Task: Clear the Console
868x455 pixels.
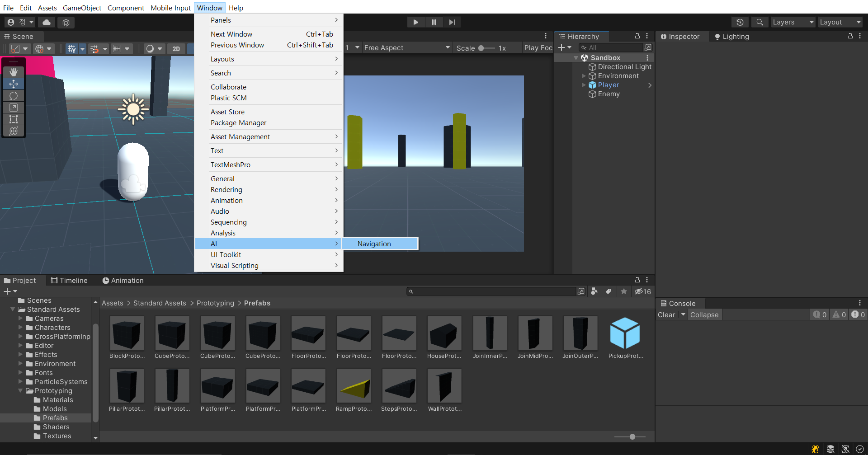Action: [x=666, y=315]
